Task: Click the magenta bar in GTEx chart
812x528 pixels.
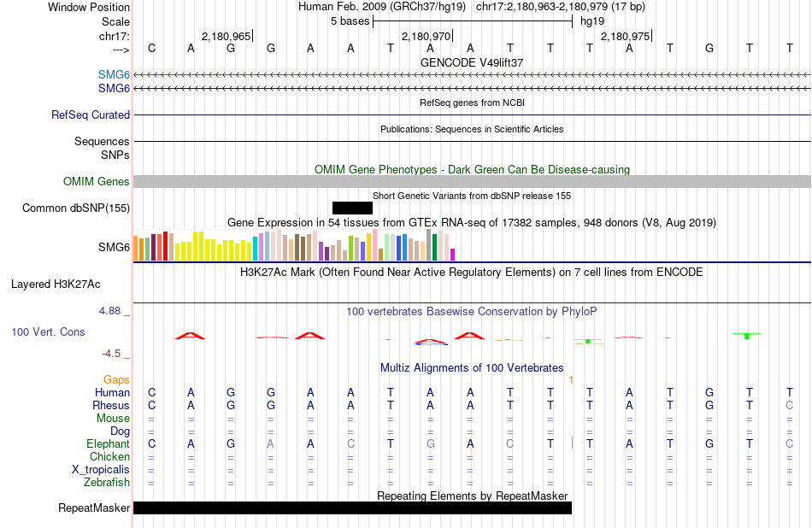Action: coord(452,255)
